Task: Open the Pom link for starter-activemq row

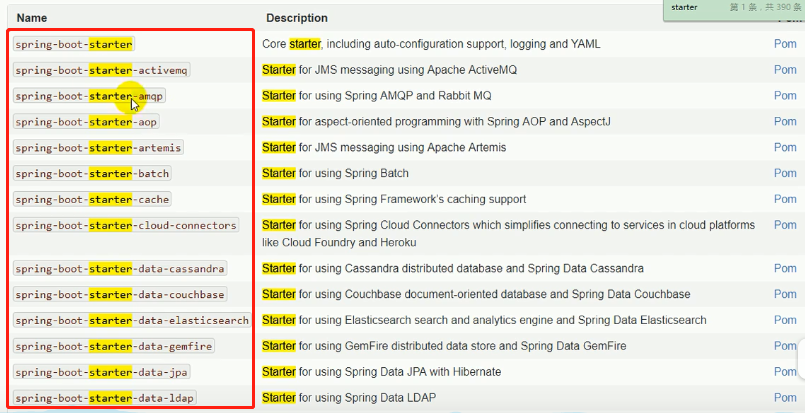Action: pos(785,70)
